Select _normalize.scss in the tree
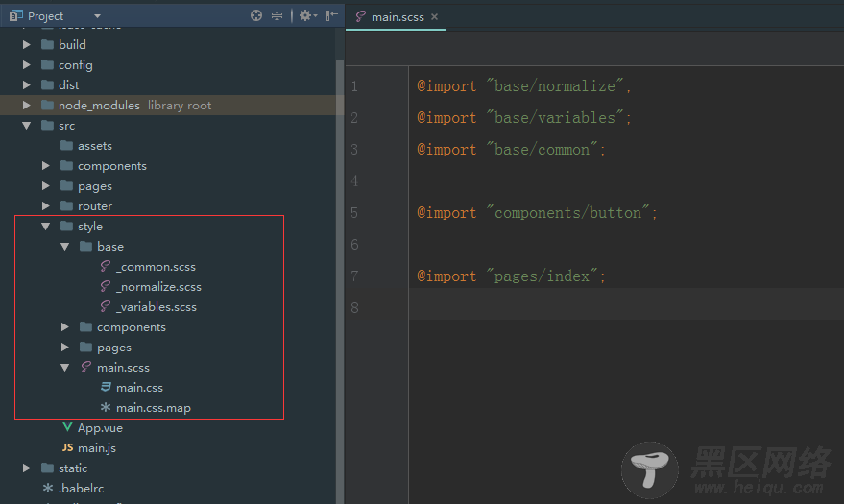This screenshot has width=844, height=504. (158, 287)
